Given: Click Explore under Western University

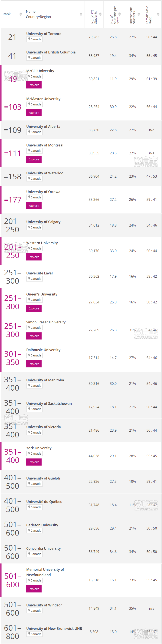Looking at the screenshot, I should tap(34, 257).
